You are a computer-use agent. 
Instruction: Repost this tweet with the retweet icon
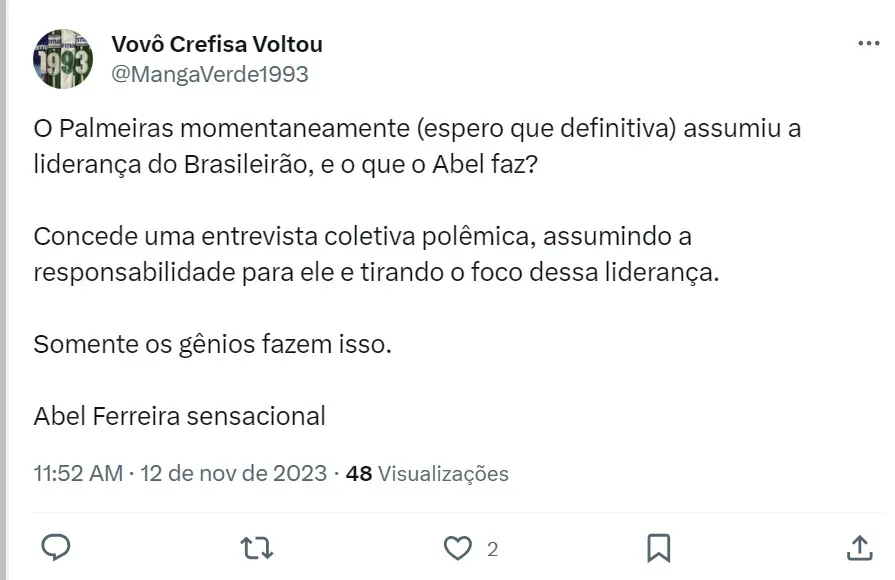point(257,547)
